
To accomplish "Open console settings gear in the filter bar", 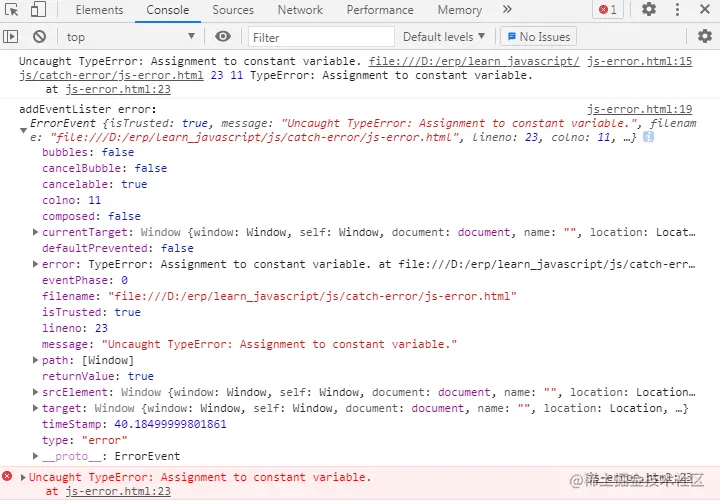I will [704, 36].
